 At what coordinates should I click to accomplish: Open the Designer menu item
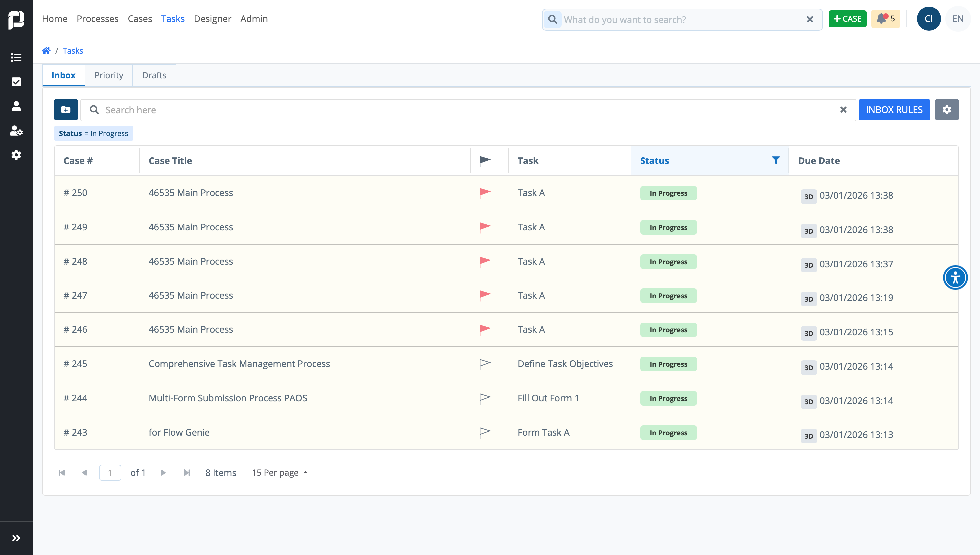coord(212,19)
